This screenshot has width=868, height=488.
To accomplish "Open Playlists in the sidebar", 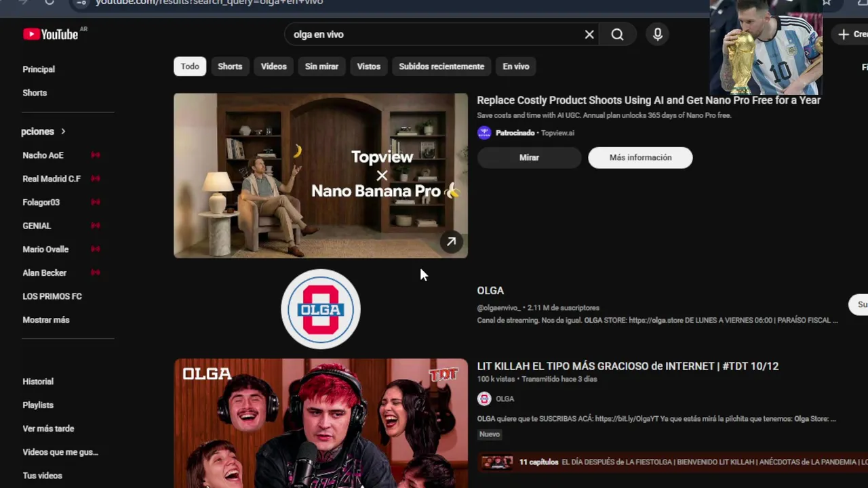I will click(x=38, y=405).
